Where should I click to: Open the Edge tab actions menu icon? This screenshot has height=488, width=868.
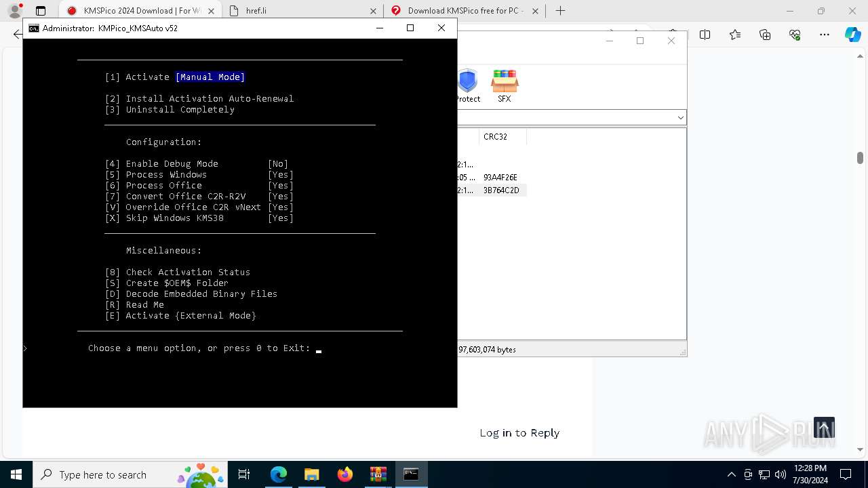tap(41, 11)
